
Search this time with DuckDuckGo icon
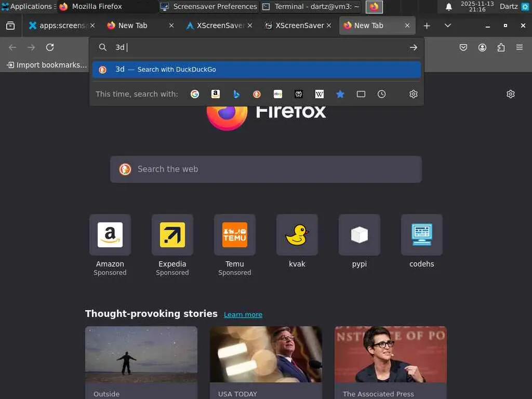point(257,94)
